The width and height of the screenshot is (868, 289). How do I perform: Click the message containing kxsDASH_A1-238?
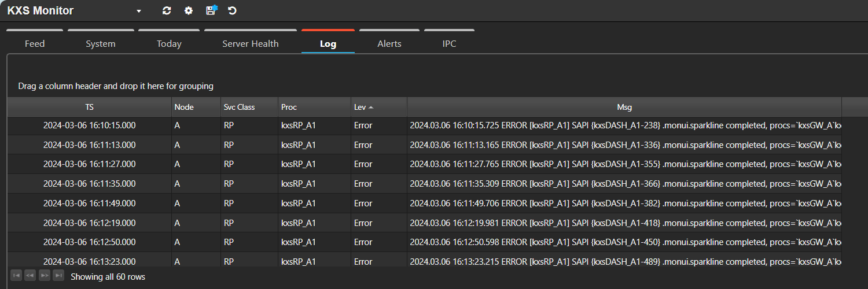click(x=624, y=125)
